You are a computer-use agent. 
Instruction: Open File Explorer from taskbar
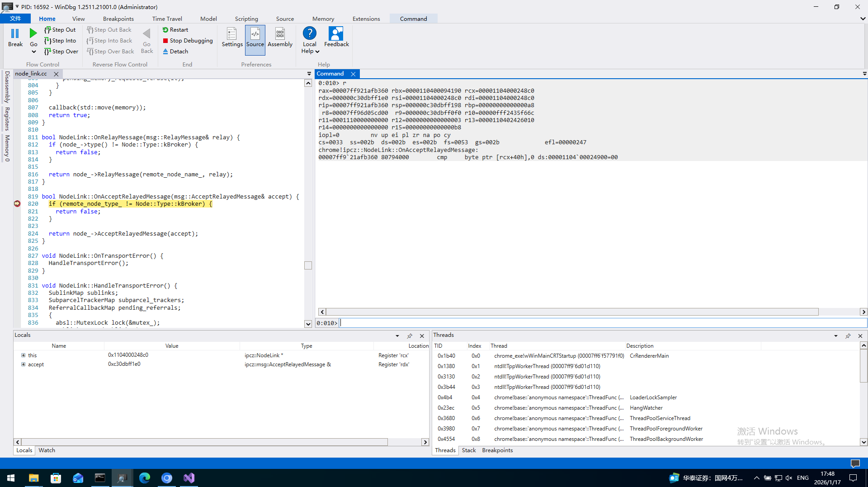click(33, 478)
